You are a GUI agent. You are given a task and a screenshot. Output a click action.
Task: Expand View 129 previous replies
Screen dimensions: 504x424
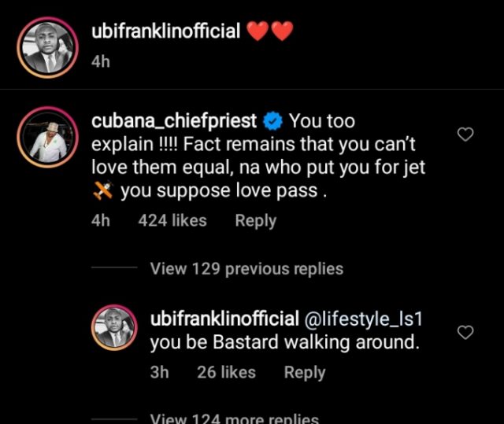tap(246, 268)
